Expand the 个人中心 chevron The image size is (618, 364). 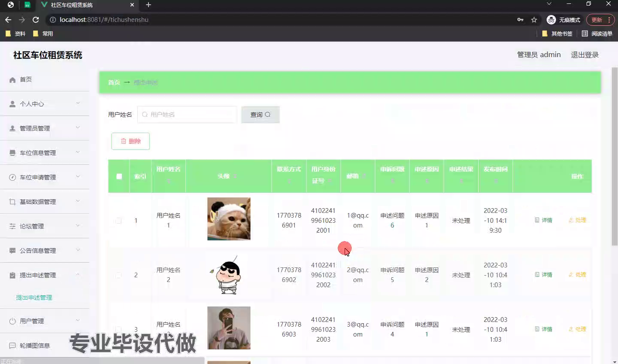78,103
